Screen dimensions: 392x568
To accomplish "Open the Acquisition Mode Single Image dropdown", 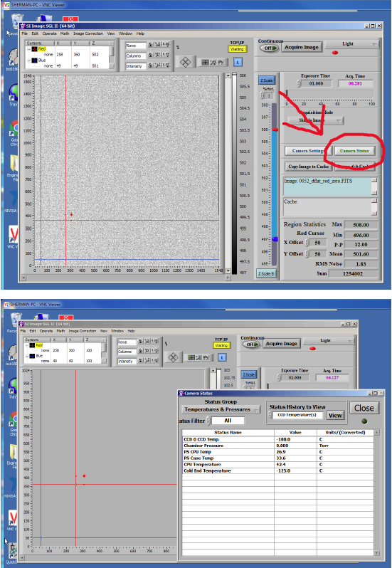I will pos(316,120).
